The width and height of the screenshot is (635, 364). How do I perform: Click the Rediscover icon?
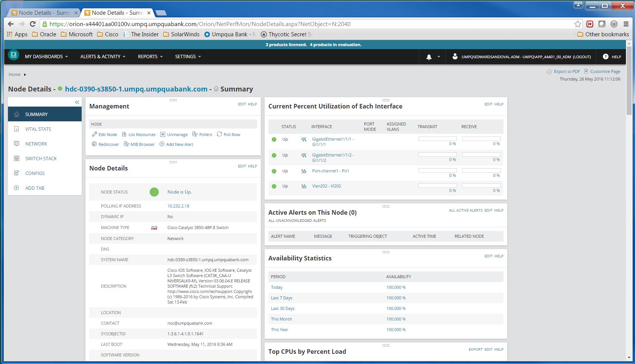pos(94,144)
